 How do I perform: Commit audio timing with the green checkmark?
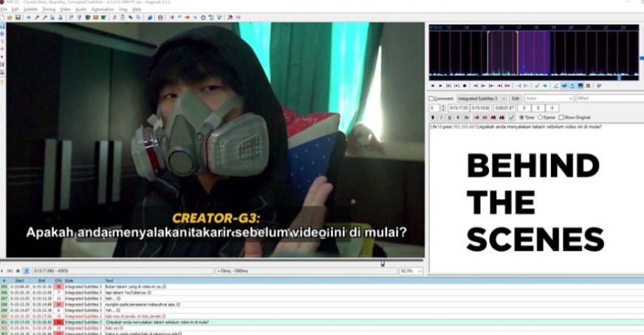[537, 86]
